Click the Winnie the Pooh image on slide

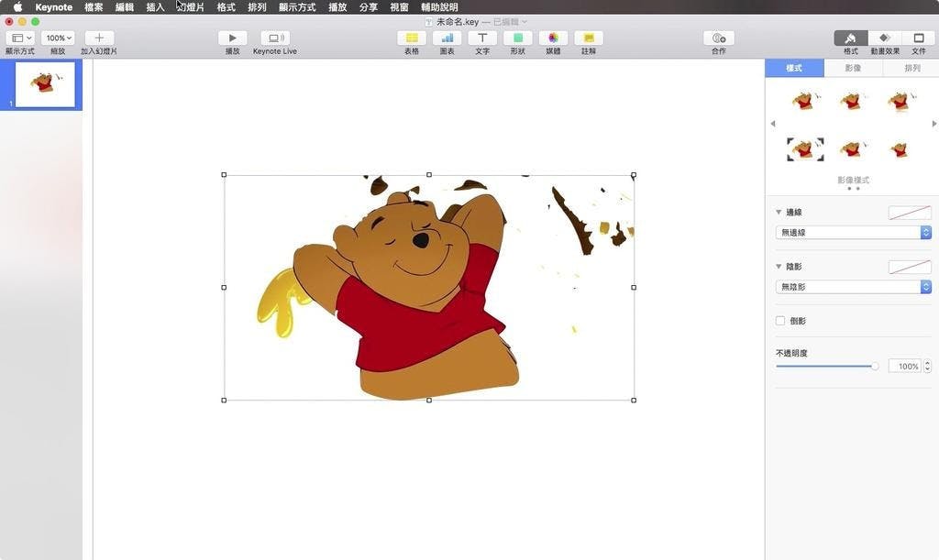429,288
